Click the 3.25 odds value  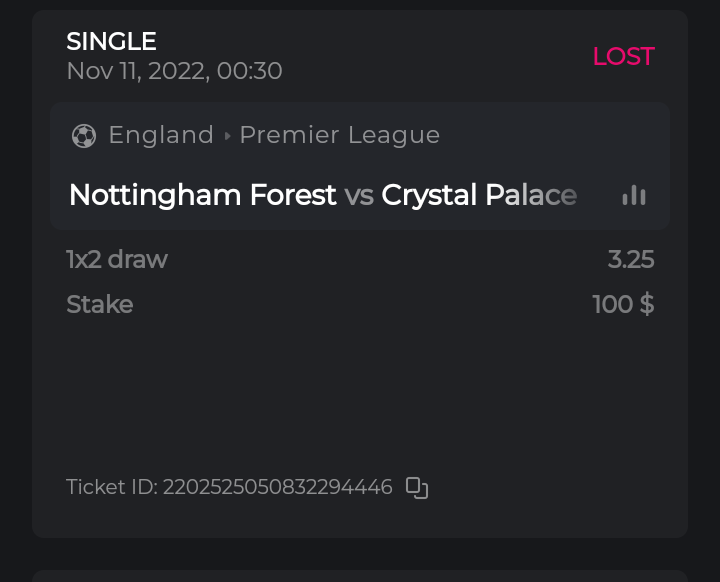(631, 260)
